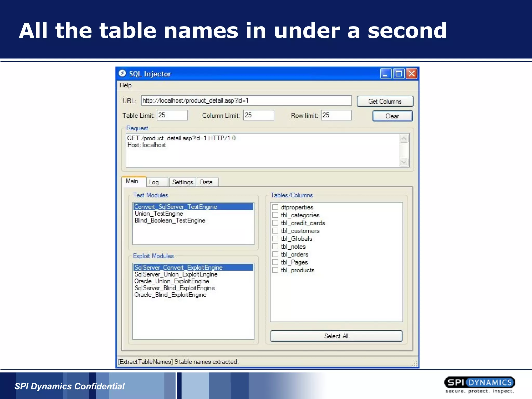Switch to the Log tab

point(157,182)
